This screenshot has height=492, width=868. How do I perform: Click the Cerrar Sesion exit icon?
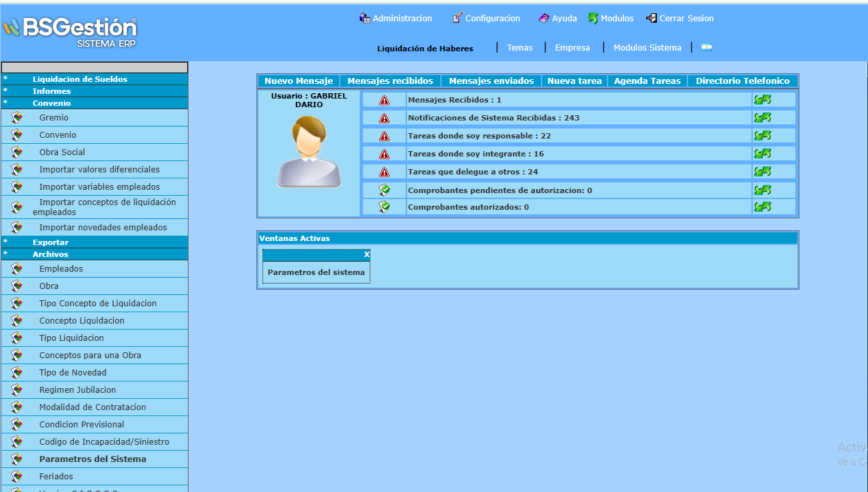pyautogui.click(x=651, y=19)
